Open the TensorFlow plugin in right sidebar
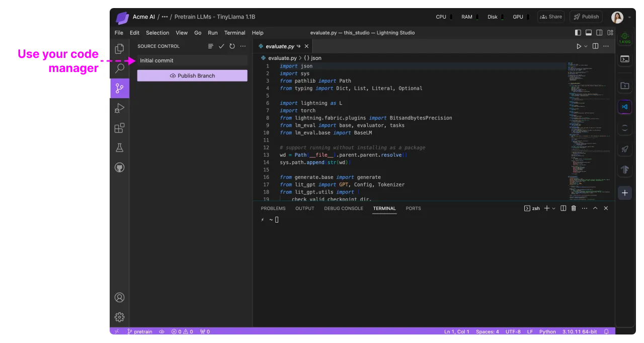Viewport: 644px width, 343px height. click(625, 170)
